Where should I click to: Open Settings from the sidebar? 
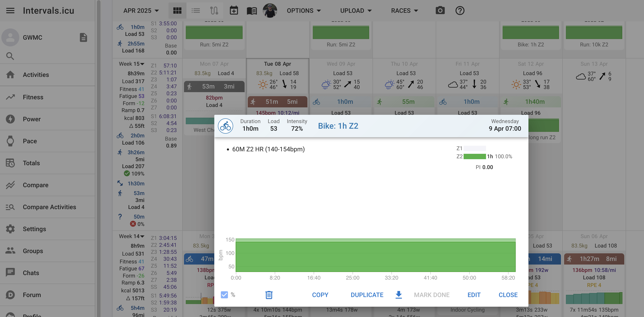(48, 229)
